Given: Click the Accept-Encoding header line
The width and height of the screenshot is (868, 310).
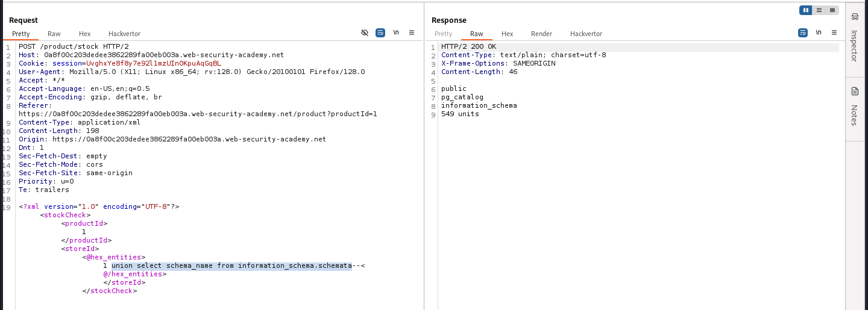Looking at the screenshot, I should 90,97.
